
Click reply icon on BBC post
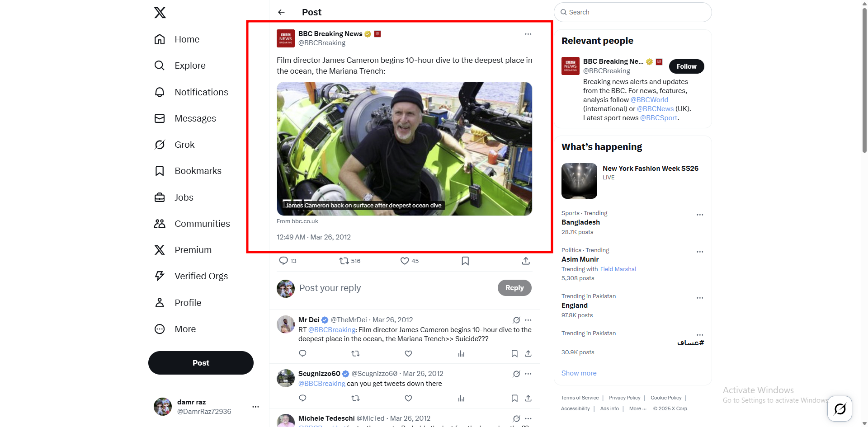(x=283, y=261)
